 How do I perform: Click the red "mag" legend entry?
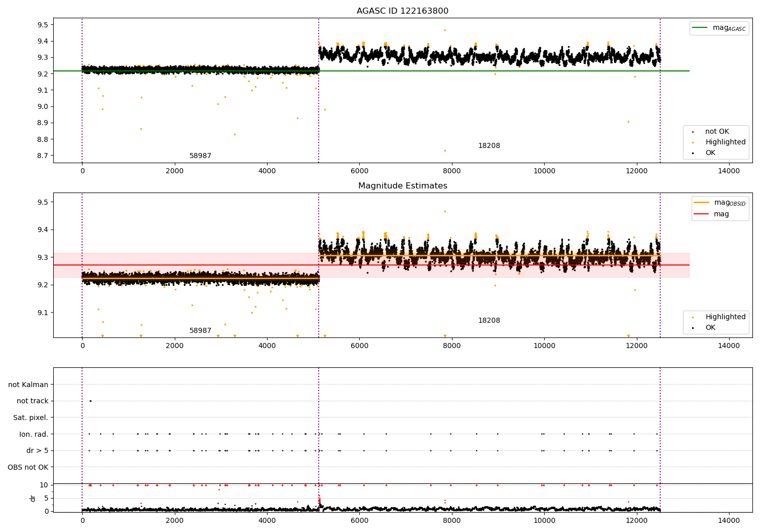(x=711, y=214)
